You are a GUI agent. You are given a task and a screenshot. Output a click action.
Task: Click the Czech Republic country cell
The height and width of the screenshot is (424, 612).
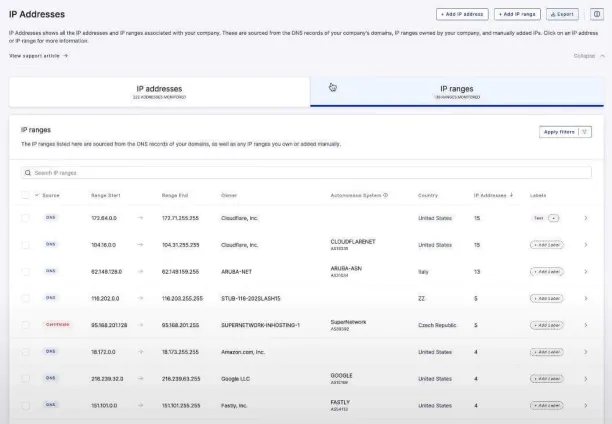pos(437,325)
